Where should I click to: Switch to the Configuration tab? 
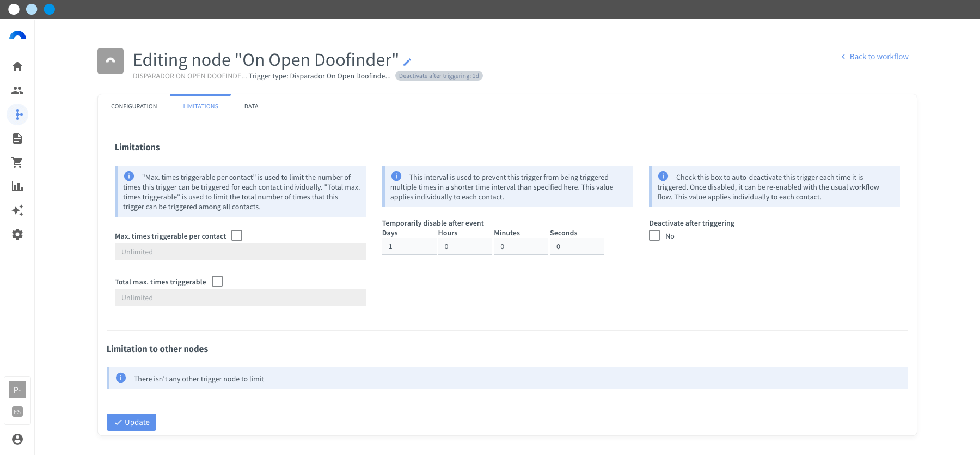pyautogui.click(x=134, y=106)
